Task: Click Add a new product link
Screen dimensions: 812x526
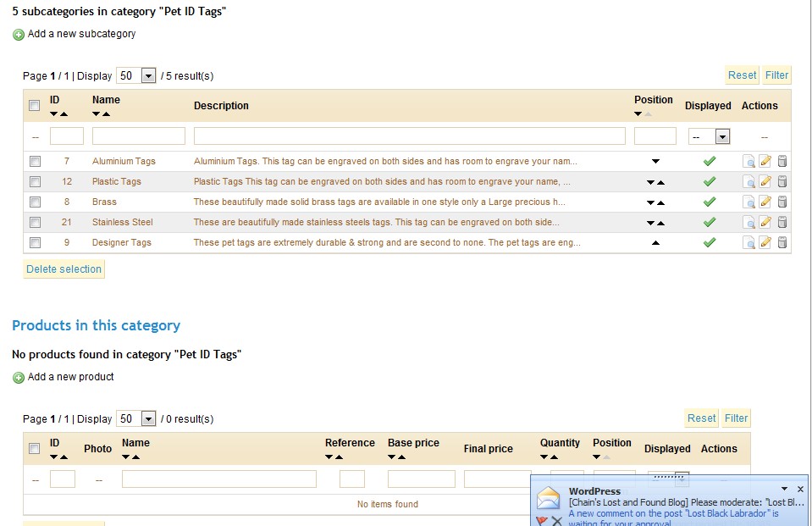Action: (70, 377)
